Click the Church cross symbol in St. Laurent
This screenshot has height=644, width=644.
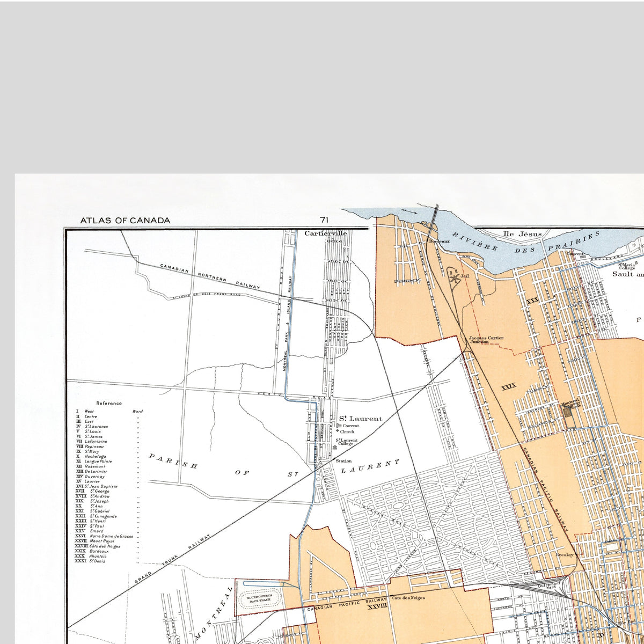pyautogui.click(x=338, y=431)
